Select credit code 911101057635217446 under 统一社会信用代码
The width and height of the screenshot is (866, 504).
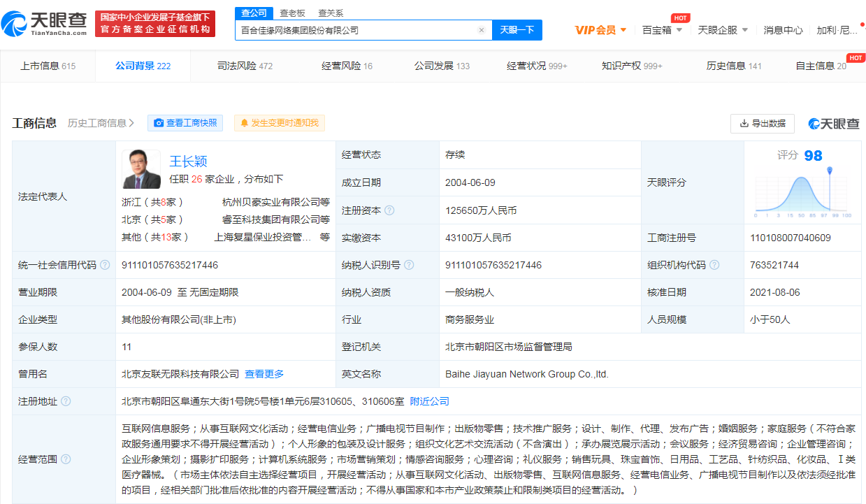pyautogui.click(x=170, y=266)
